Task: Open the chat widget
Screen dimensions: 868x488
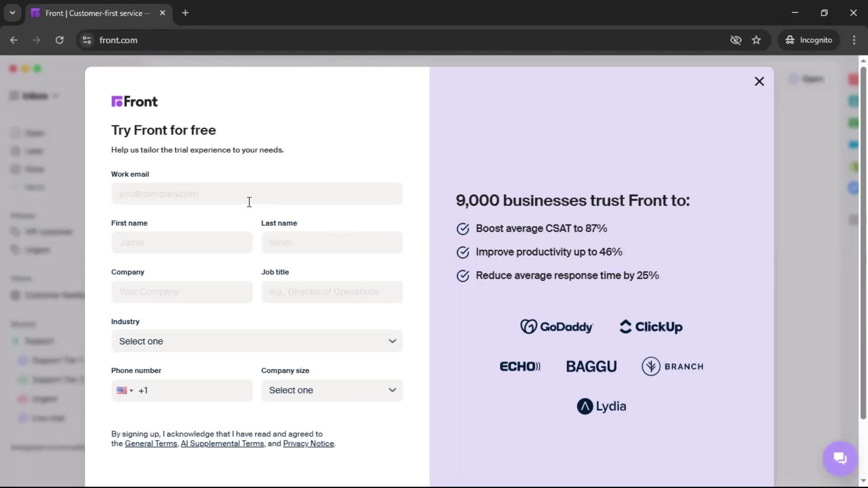Action: point(840,458)
